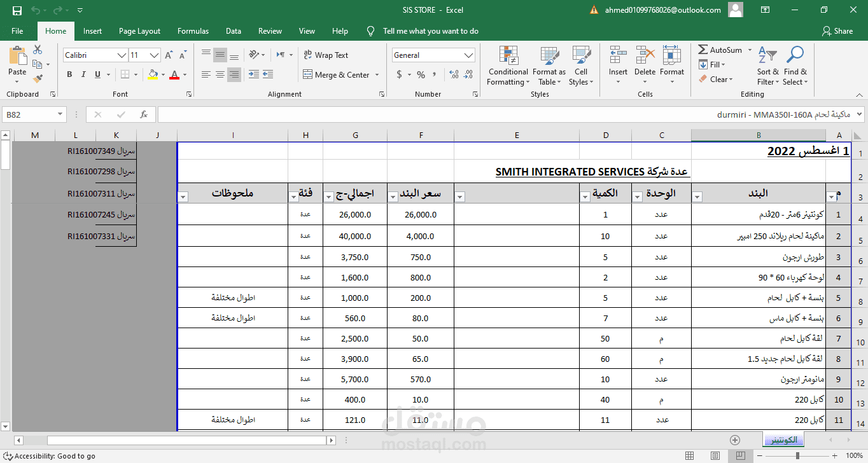Open the Sort & Filter menu

(x=768, y=66)
